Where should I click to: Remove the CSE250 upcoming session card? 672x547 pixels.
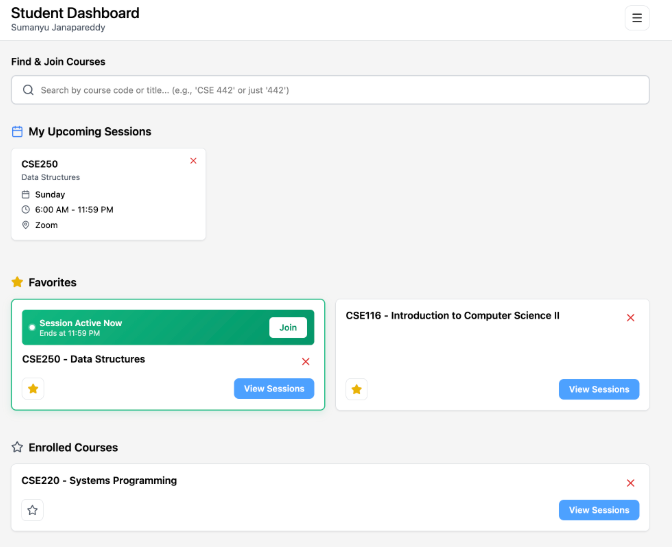[193, 161]
